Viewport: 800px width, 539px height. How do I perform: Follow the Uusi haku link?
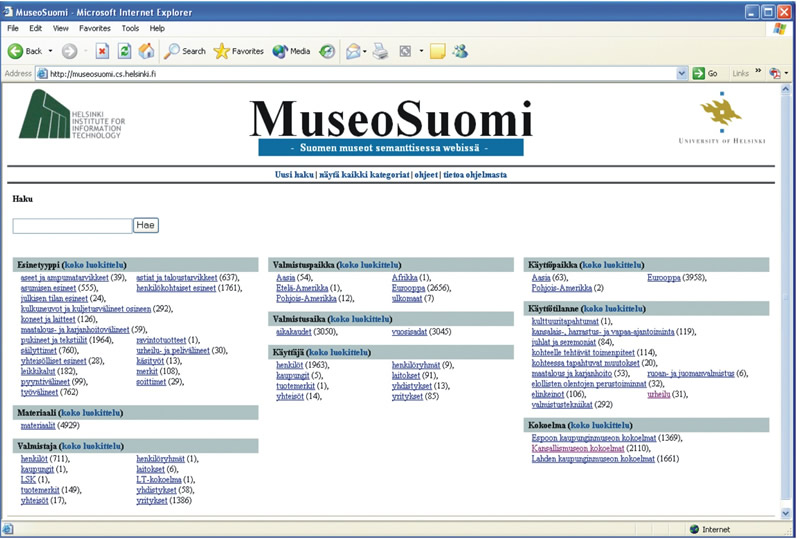point(294,175)
